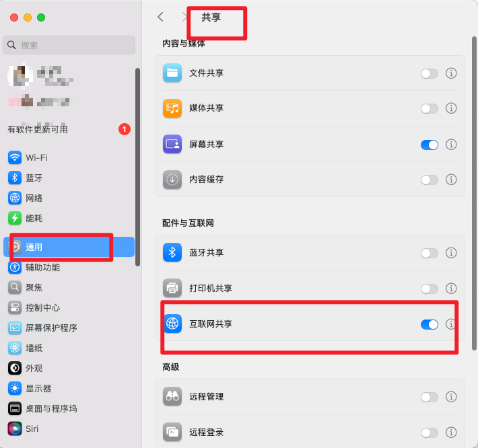This screenshot has height=448, width=478.
Task: Open 辅助功能 settings in sidebar
Action: (x=69, y=268)
